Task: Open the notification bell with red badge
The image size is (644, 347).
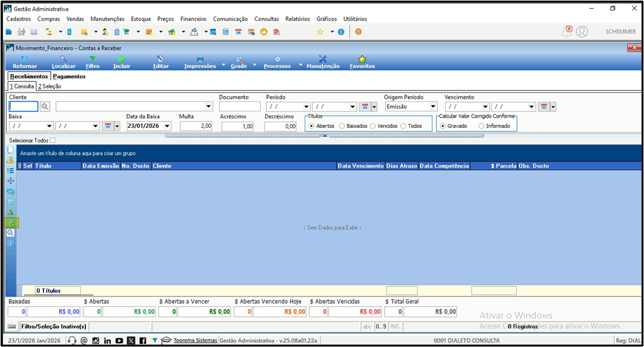Action: [x=567, y=31]
